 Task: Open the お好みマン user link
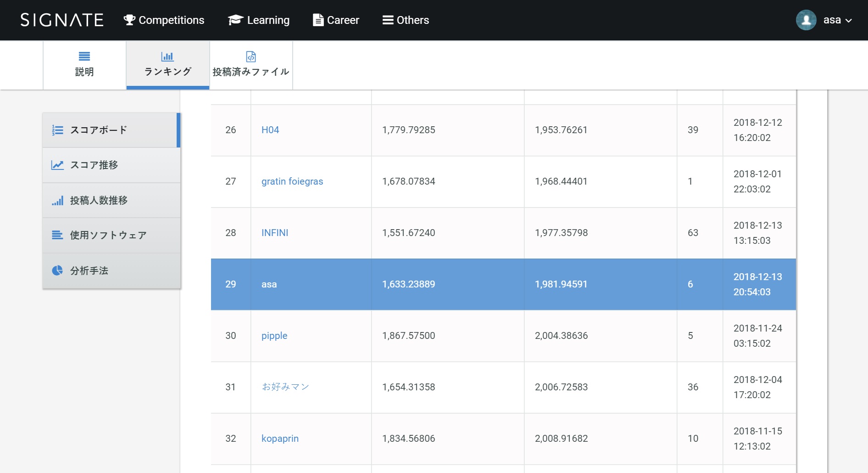(285, 387)
